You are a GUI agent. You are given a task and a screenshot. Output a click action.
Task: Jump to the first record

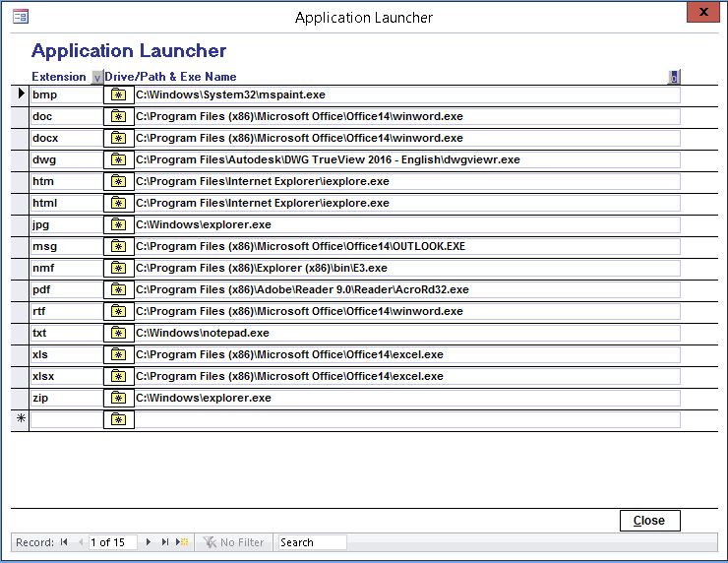[x=64, y=542]
